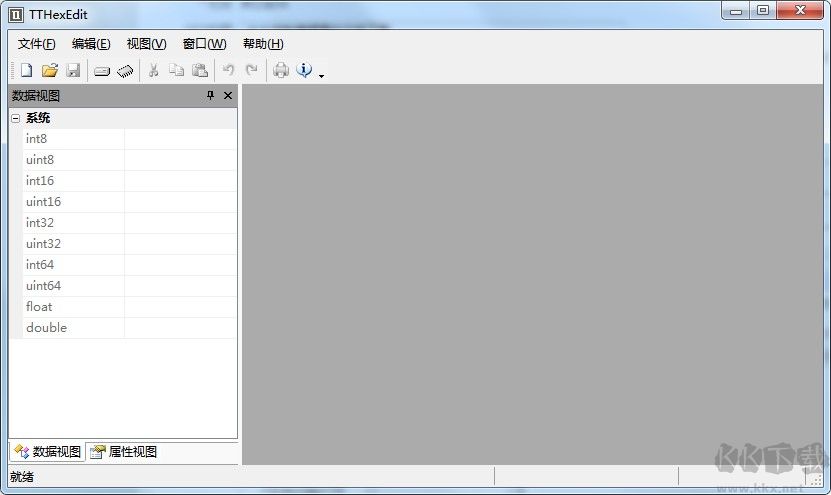The width and height of the screenshot is (831, 495).
Task: Print using the printer toolbar icon
Action: point(281,70)
